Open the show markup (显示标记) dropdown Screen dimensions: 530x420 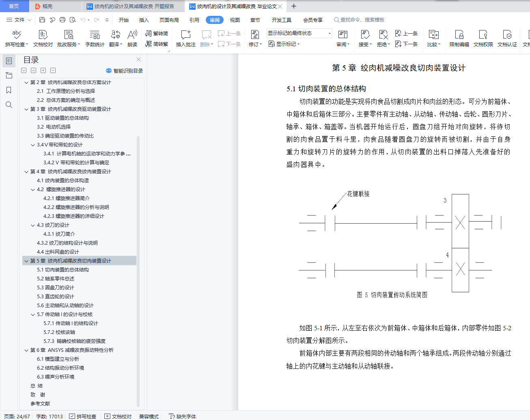tap(284, 44)
